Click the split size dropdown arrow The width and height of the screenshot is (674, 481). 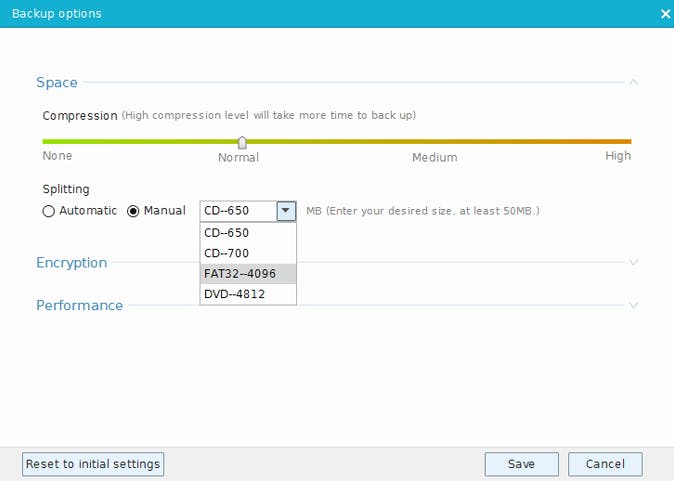pyautogui.click(x=286, y=211)
